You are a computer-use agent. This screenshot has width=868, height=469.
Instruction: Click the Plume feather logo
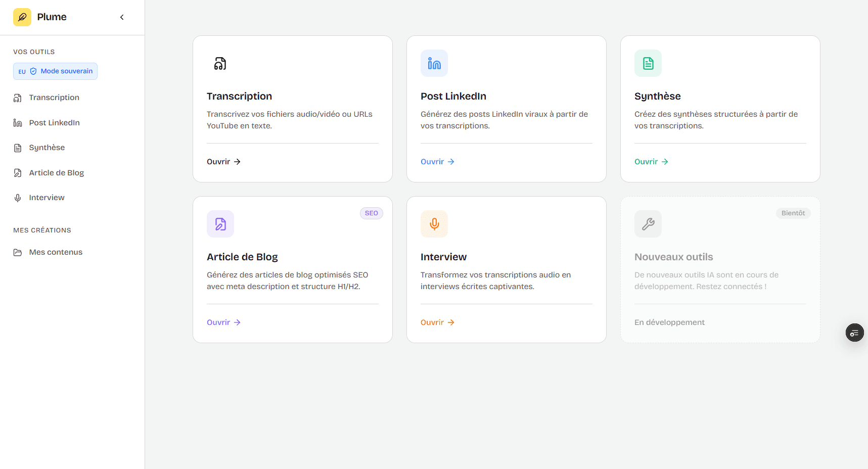pyautogui.click(x=22, y=17)
